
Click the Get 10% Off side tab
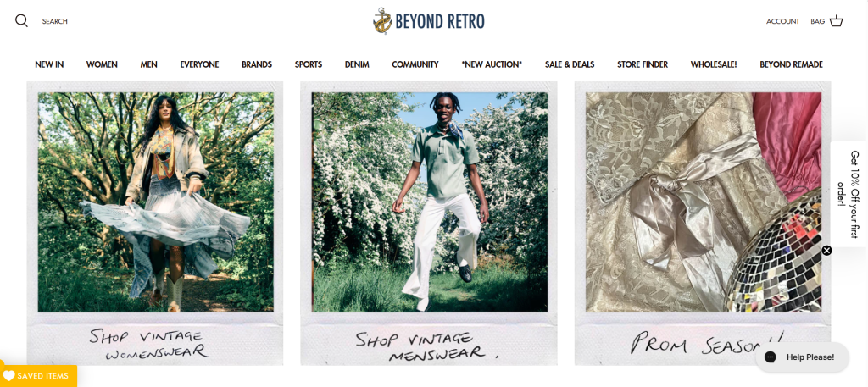click(x=849, y=194)
